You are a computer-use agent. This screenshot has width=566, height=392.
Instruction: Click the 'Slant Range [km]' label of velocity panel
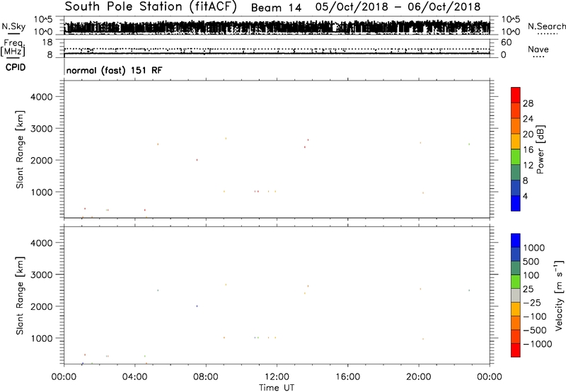(x=20, y=296)
